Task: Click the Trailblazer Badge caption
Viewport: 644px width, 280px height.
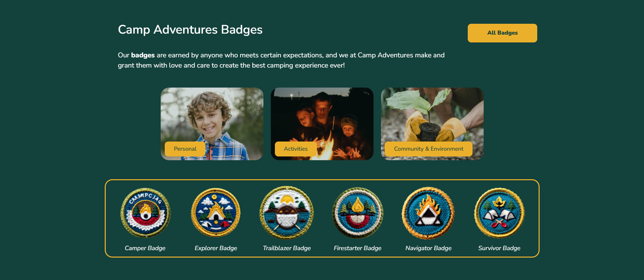Action: 287,248
